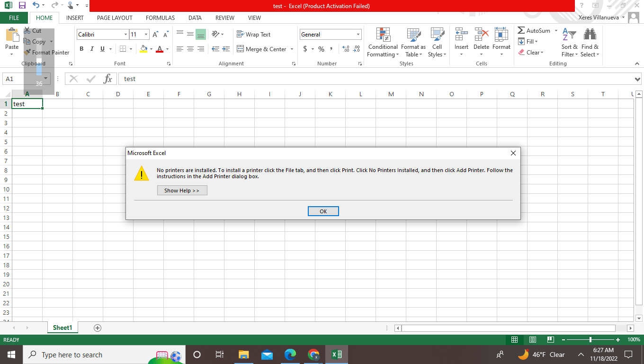Click the formula bar containing test
The height and width of the screenshot is (364, 644).
[x=376, y=79]
